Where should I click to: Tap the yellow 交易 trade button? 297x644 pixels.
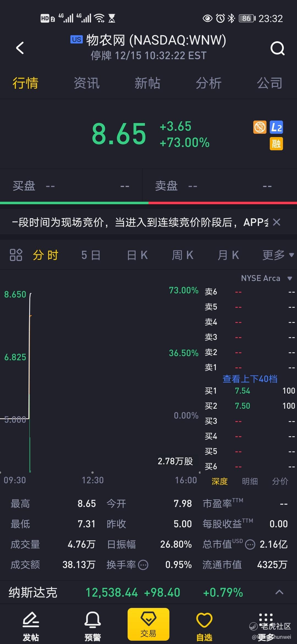tap(148, 624)
